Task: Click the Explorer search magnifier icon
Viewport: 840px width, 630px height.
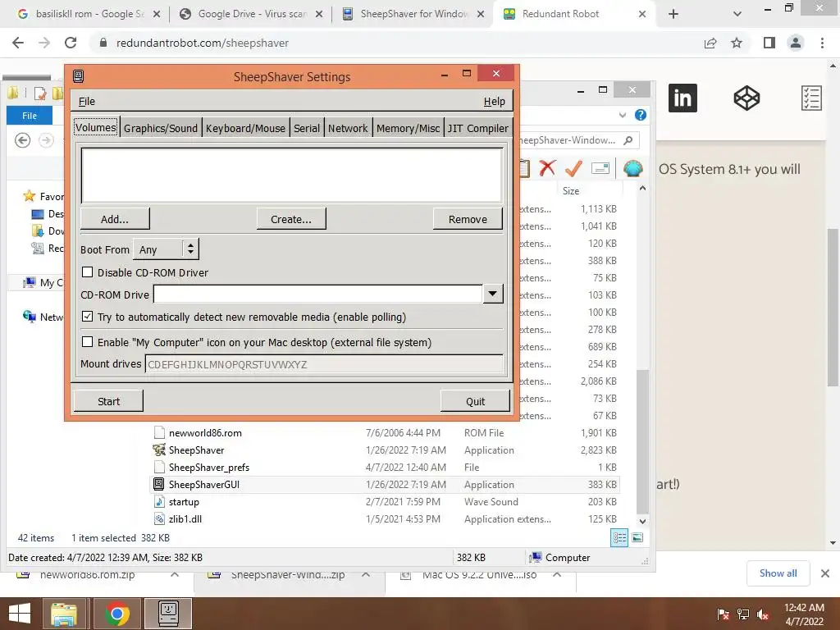Action: click(x=628, y=140)
